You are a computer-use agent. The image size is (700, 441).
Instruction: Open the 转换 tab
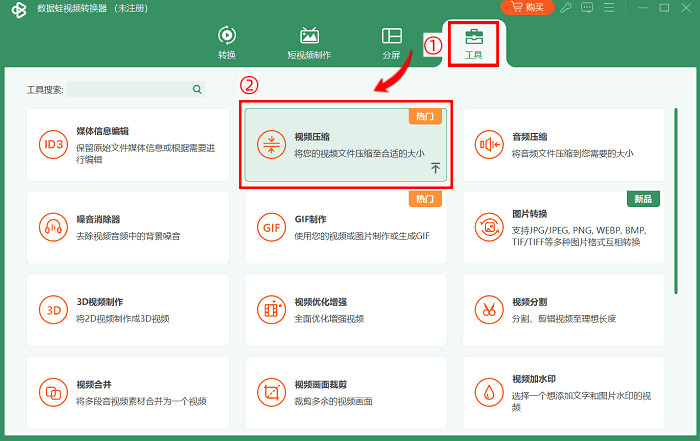pyautogui.click(x=227, y=43)
